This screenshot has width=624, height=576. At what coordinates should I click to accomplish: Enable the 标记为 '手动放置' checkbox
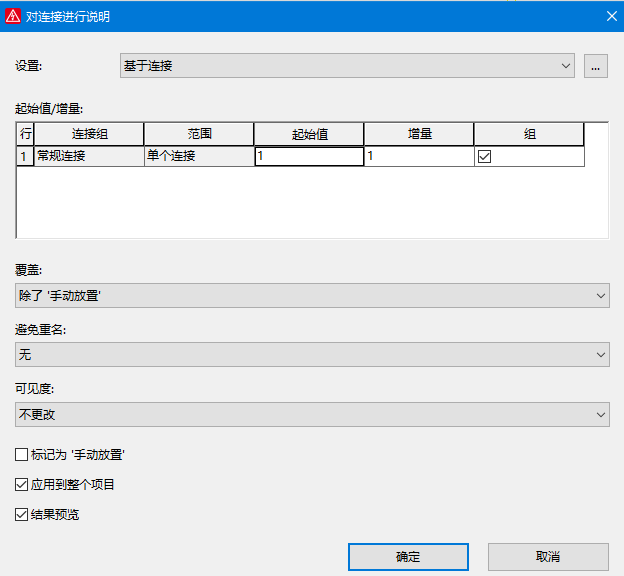click(x=21, y=455)
